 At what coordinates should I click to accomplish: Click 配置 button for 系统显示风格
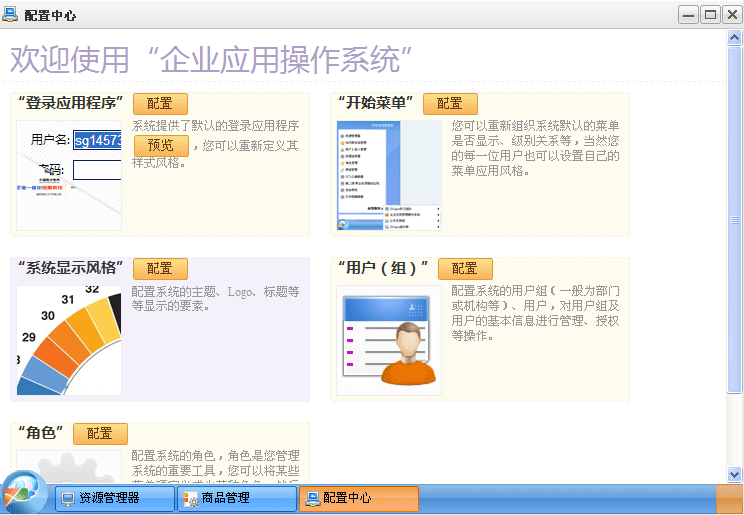(160, 269)
